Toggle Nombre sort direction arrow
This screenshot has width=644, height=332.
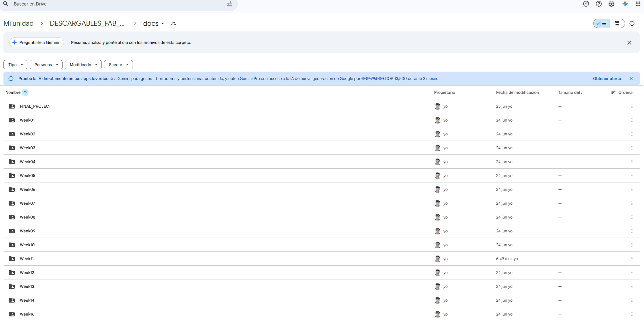[x=25, y=92]
